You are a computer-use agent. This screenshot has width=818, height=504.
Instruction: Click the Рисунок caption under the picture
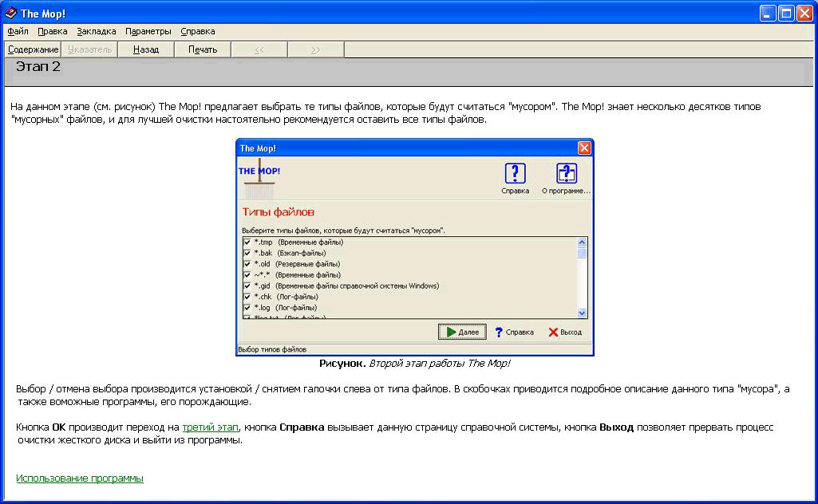tap(415, 364)
